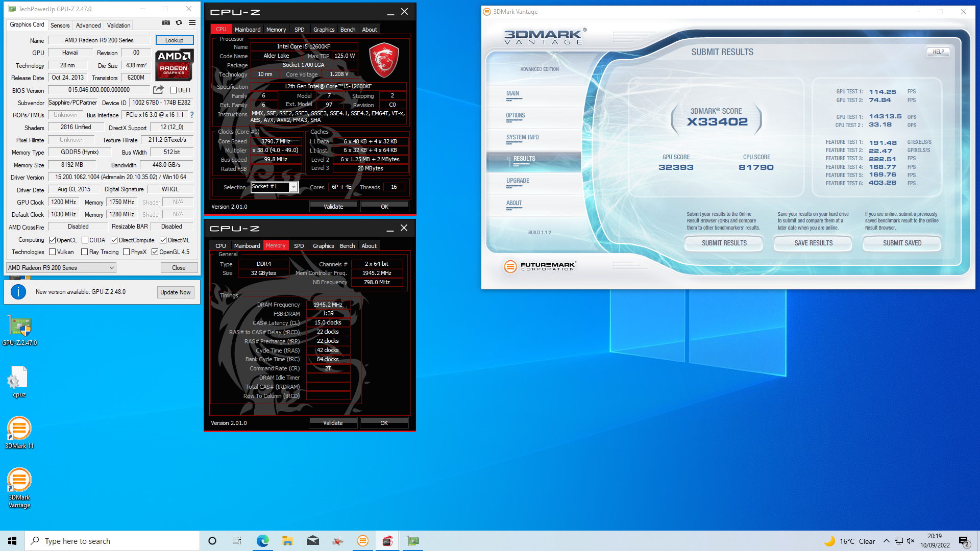The image size is (980, 551).
Task: Click Update Now for GPU-Z 2.48.0
Action: click(175, 292)
